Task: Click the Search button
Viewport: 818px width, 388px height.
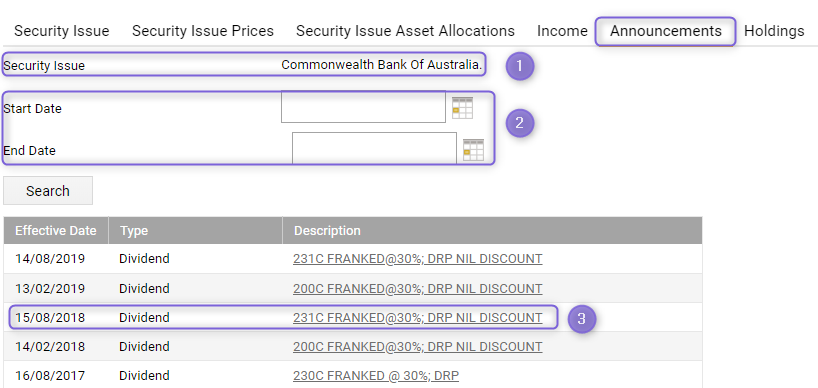Action: point(48,191)
